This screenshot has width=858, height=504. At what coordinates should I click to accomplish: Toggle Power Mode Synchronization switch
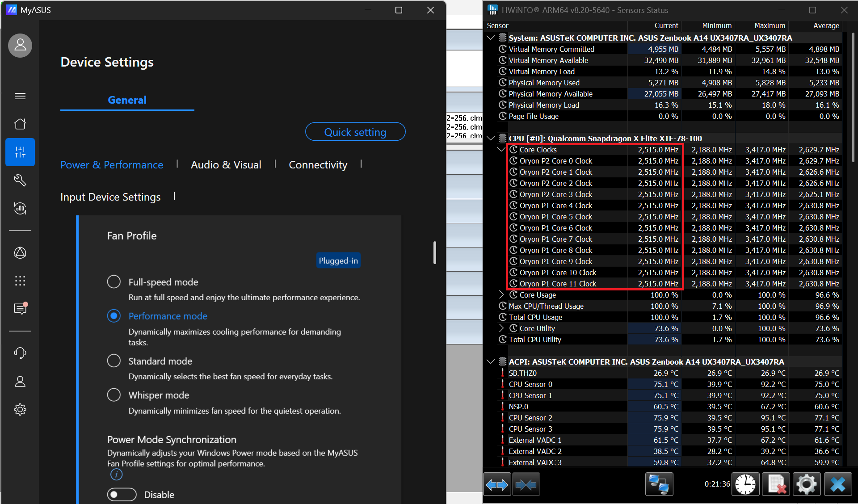122,495
